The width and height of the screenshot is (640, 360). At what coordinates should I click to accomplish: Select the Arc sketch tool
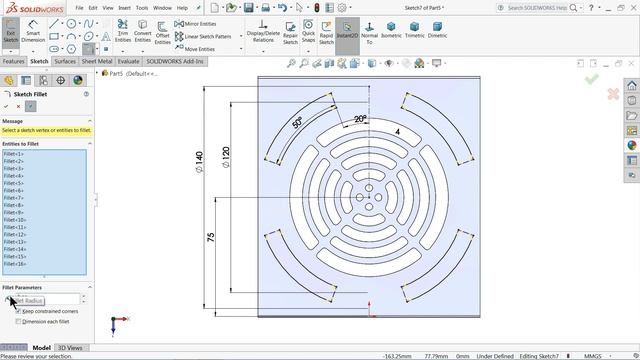tap(71, 36)
